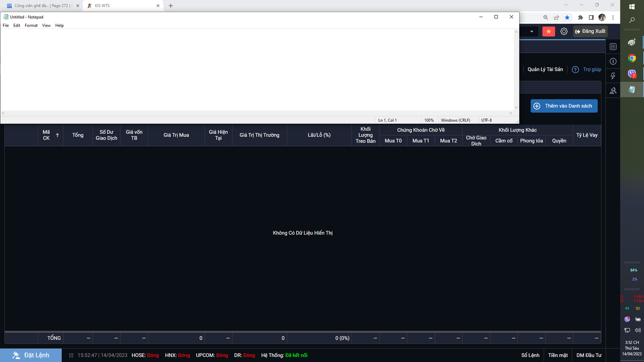
Task: Close the KIS WTS browser tab
Action: (x=157, y=6)
